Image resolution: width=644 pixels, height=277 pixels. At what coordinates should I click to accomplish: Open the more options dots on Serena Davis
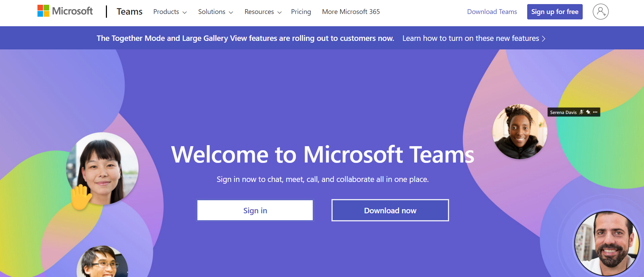coord(595,112)
